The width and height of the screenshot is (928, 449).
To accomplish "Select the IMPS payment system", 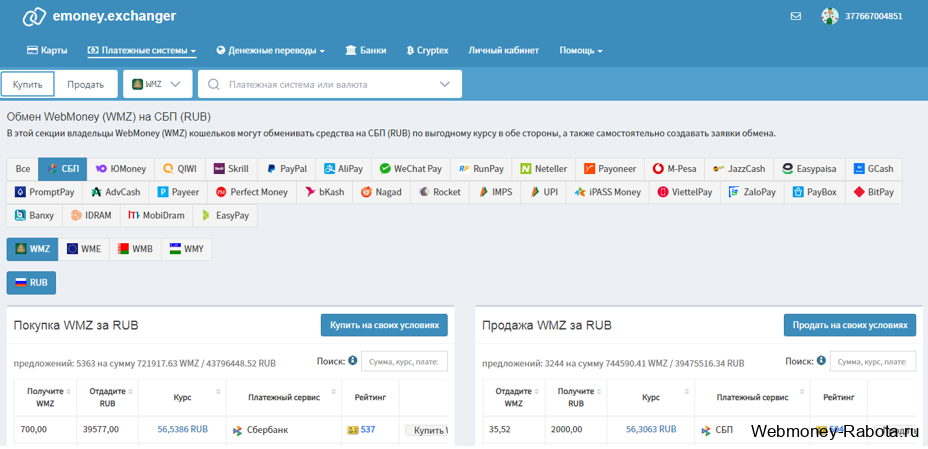I will point(495,192).
